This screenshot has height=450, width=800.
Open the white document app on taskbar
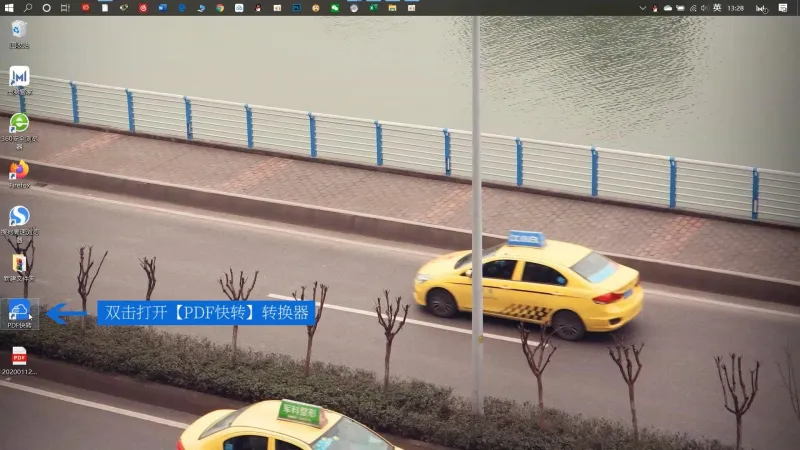point(105,8)
